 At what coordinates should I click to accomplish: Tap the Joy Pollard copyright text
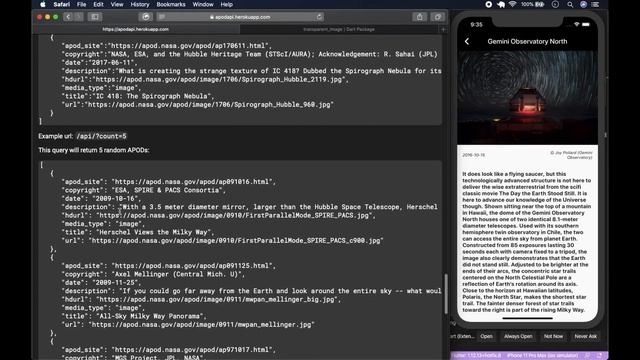571,155
